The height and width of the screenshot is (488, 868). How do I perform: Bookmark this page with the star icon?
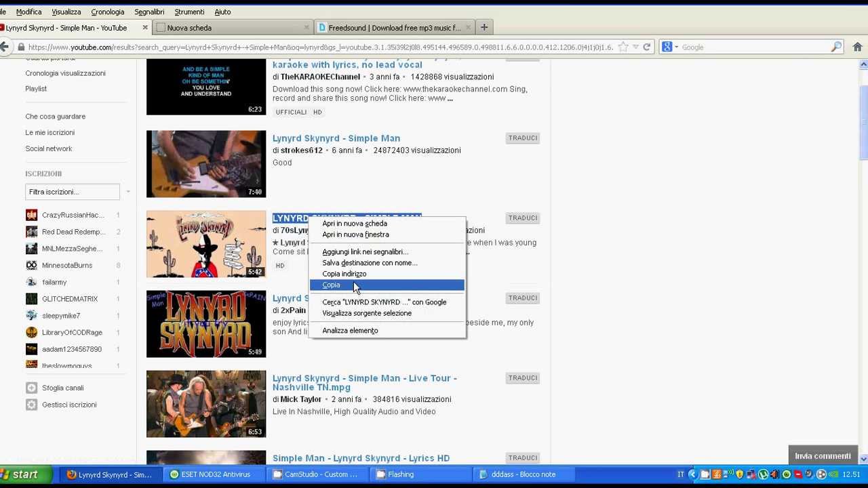pos(623,47)
